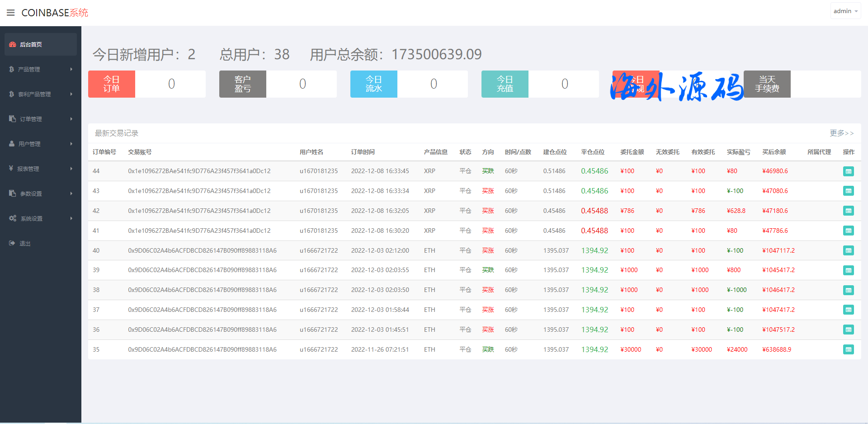
Task: Click the blue 今日流水 tile
Action: point(373,84)
